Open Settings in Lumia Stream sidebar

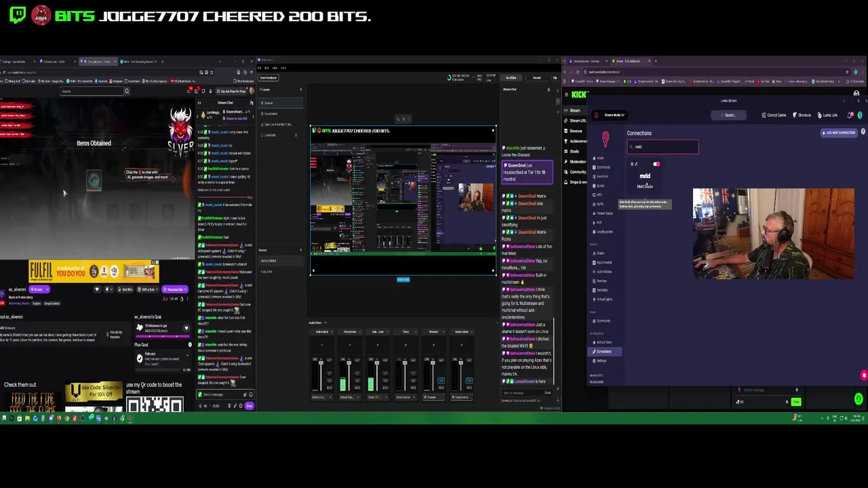coord(601,361)
